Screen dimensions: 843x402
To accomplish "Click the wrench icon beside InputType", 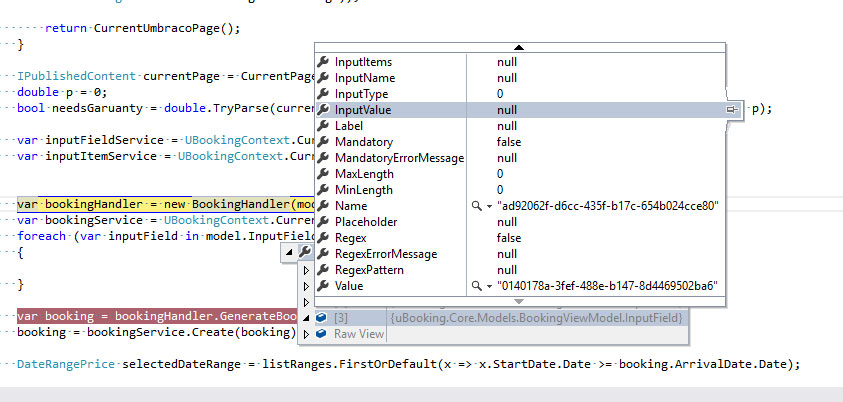I will [323, 94].
